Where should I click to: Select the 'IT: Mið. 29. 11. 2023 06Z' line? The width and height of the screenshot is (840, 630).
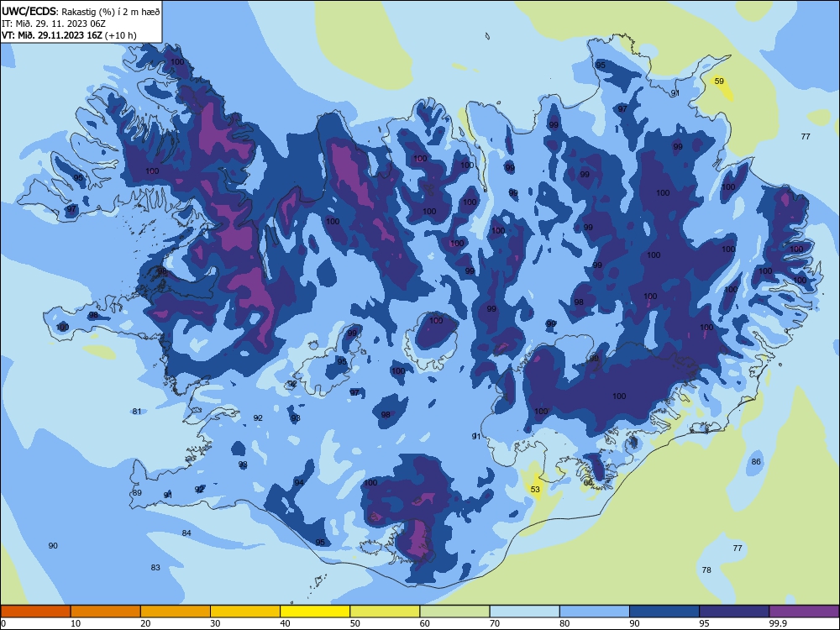click(x=54, y=24)
